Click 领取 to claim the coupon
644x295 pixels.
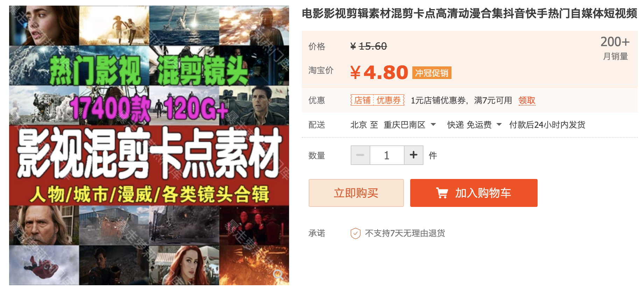coord(527,101)
